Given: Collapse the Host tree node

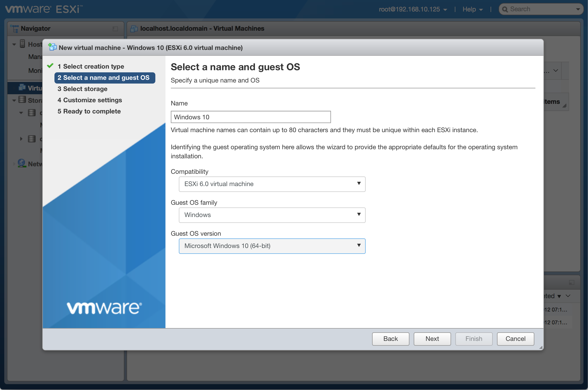Looking at the screenshot, I should (x=14, y=44).
